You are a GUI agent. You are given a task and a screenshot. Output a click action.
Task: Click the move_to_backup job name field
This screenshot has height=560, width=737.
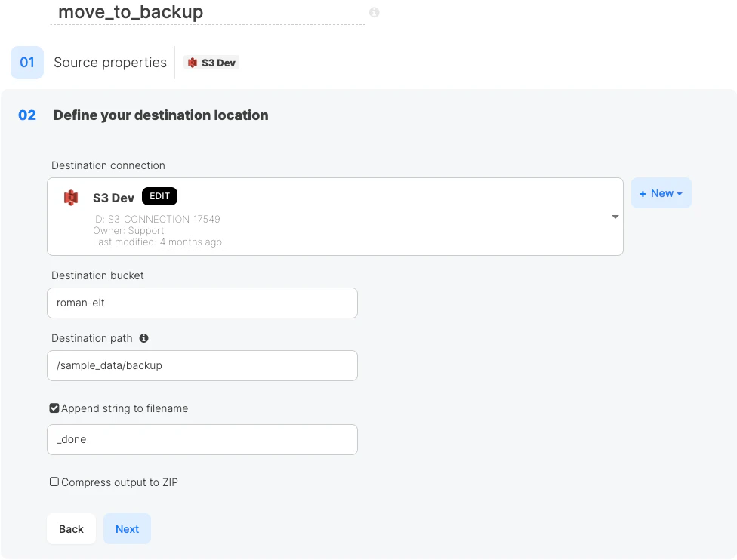pyautogui.click(x=207, y=13)
